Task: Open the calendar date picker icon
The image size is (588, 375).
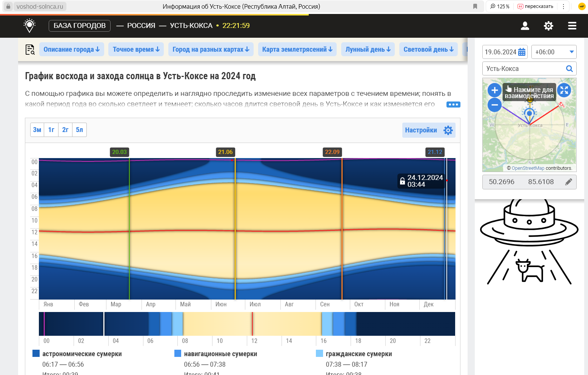Action: click(x=522, y=52)
